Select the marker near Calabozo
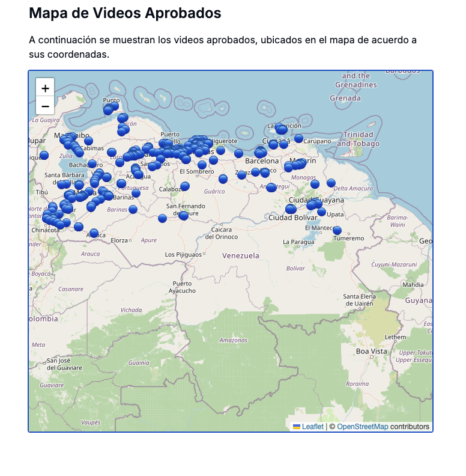Image resolution: width=466 pixels, height=476 pixels. (x=185, y=186)
